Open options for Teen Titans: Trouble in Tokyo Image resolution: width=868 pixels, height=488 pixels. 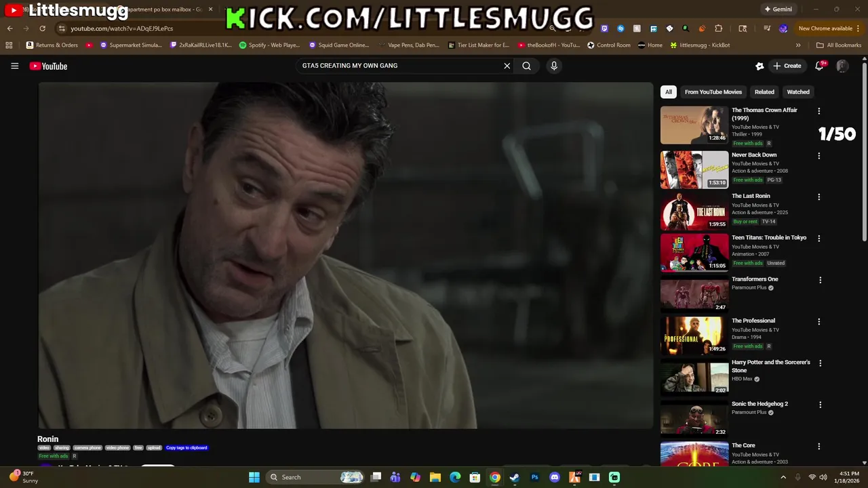tap(818, 239)
